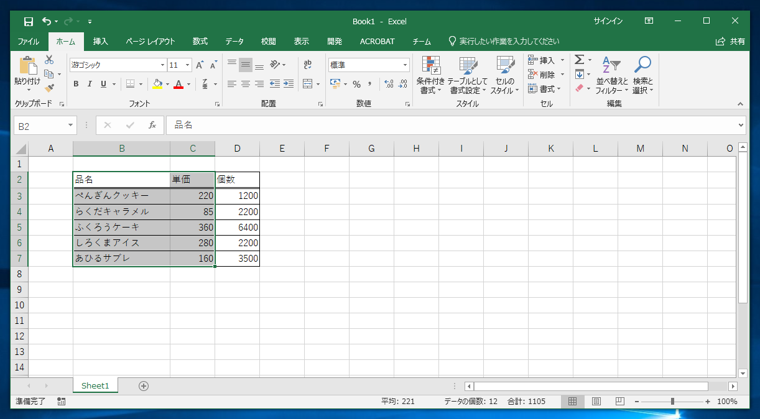Adjust the zoom slider handle

tap(672, 402)
